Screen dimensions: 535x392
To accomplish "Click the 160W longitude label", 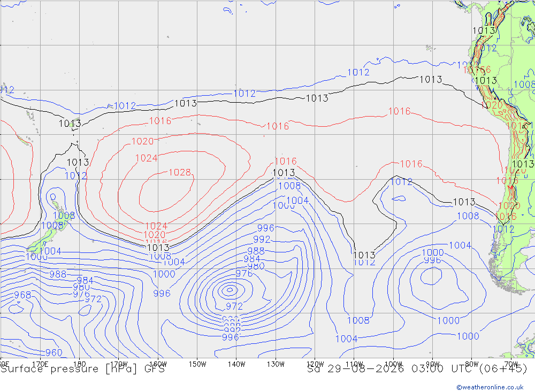I will click(x=158, y=364).
